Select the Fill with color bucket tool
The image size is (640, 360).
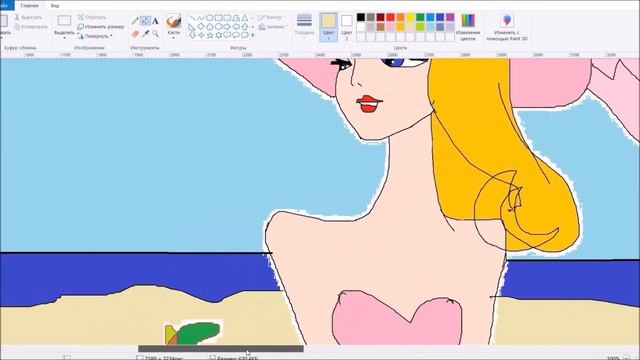point(145,21)
